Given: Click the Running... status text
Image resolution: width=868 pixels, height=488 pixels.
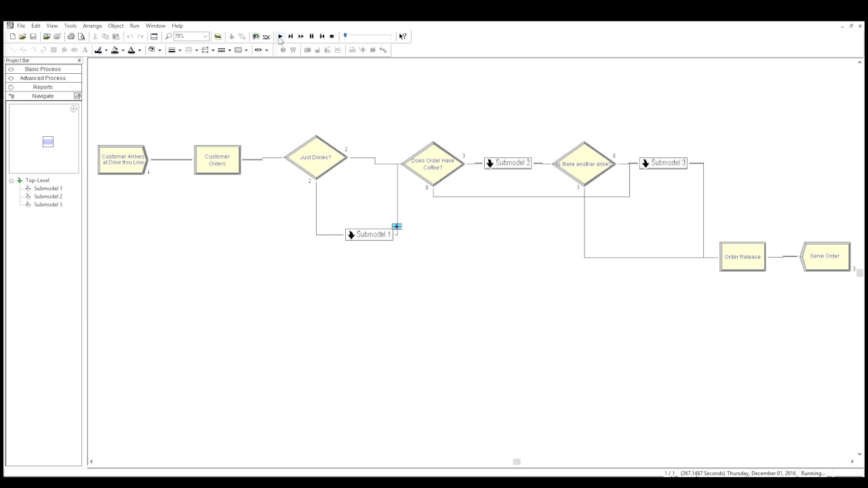Looking at the screenshot, I should pos(813,473).
